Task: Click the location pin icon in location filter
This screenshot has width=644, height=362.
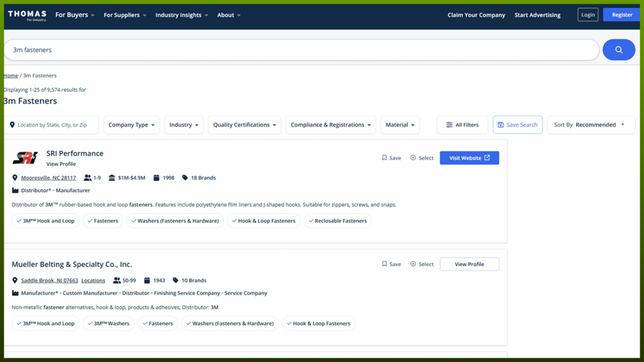Action: pyautogui.click(x=12, y=125)
